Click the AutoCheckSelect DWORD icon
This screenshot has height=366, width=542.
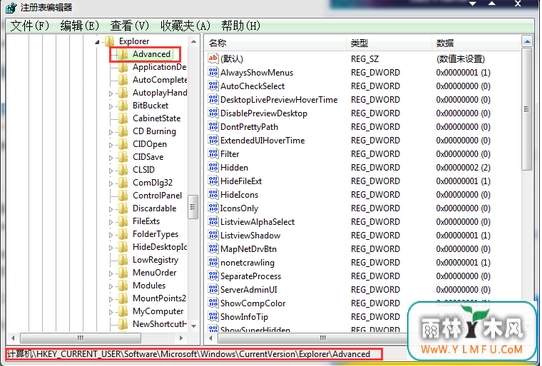[x=213, y=86]
